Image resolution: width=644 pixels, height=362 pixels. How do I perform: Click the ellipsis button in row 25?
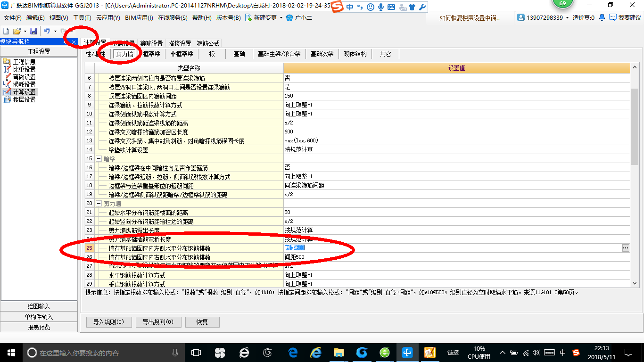point(626,248)
